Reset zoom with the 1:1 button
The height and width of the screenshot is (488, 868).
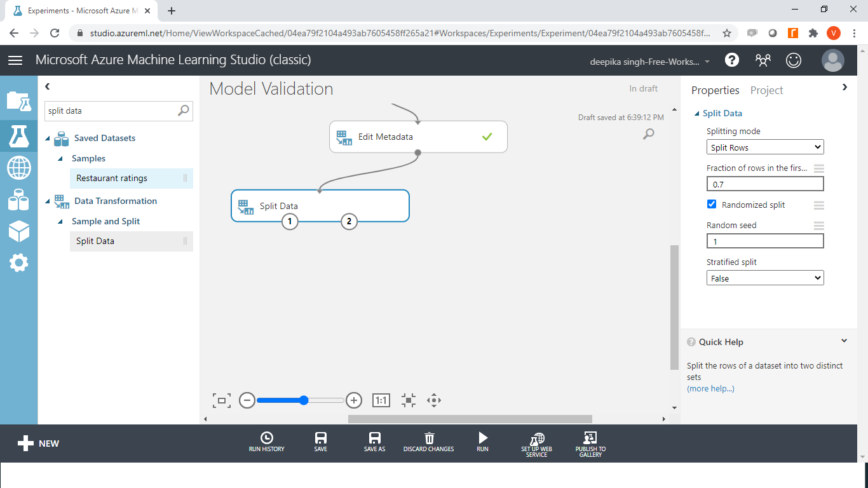coord(381,400)
